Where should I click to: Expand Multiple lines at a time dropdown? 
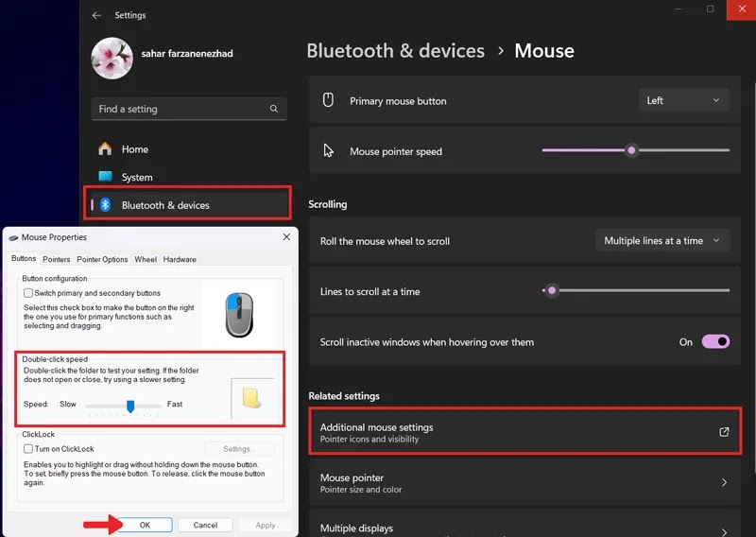(662, 240)
